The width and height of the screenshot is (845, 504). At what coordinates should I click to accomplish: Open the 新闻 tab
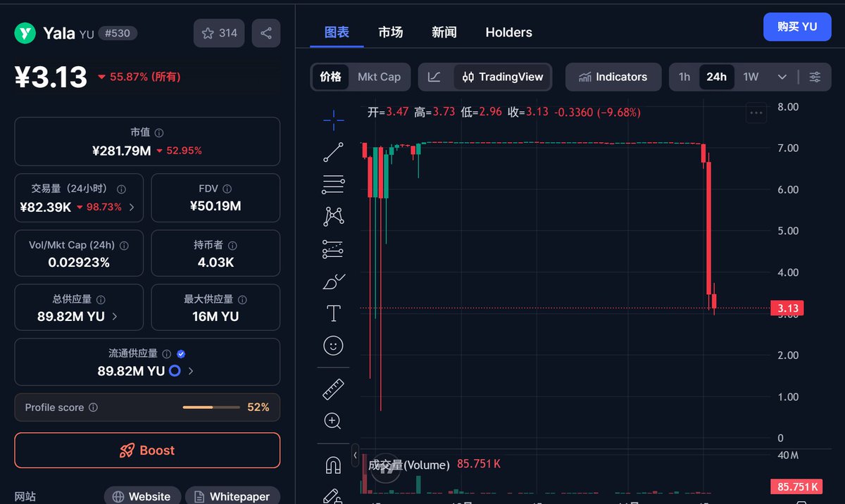coord(444,32)
